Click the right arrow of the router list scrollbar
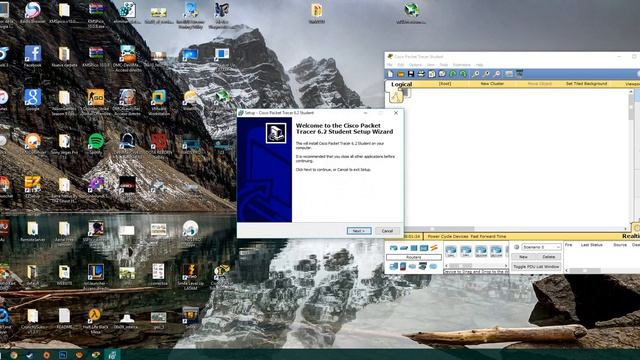This screenshot has width=640, height=360. [x=506, y=265]
